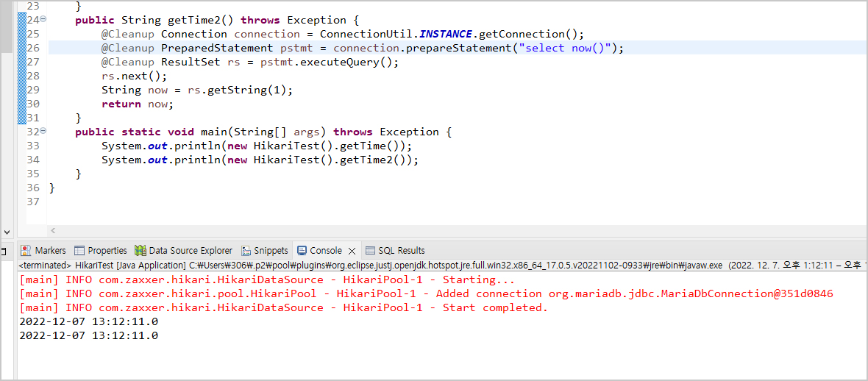868x381 pixels.
Task: Switch to the Snippets tab
Action: (x=265, y=250)
